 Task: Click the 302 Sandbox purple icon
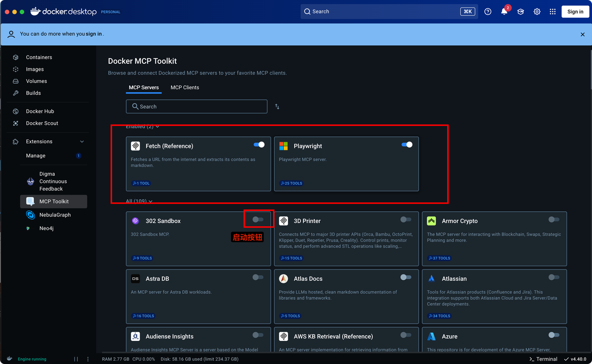click(136, 221)
